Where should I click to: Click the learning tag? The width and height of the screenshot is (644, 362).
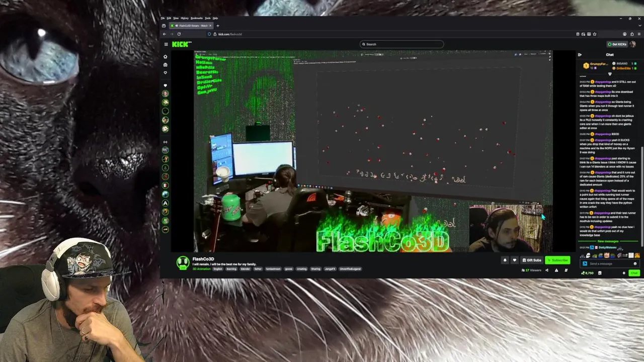(231, 269)
